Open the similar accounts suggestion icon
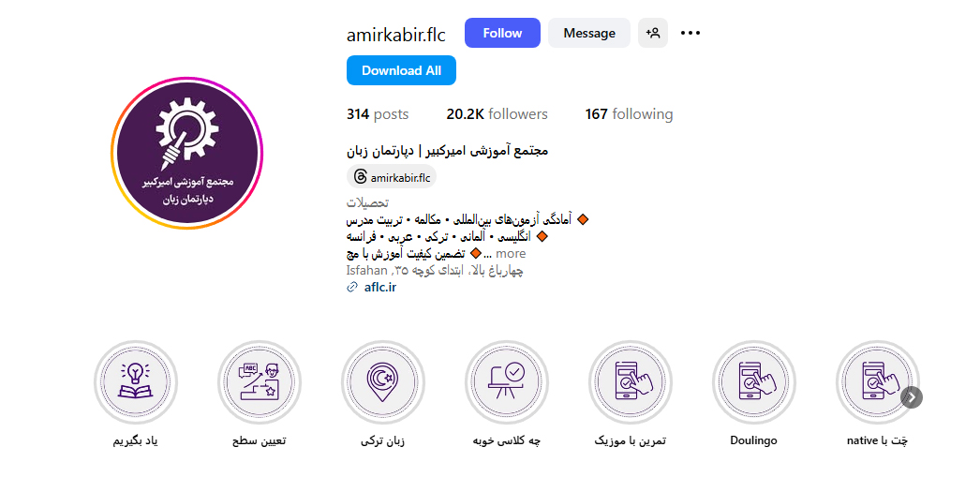This screenshot has height=477, width=980. 652,33
